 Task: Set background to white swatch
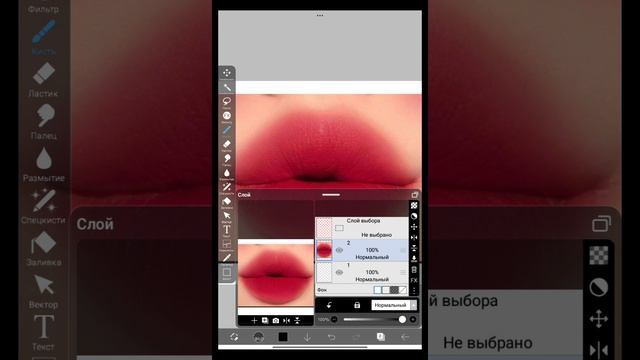tap(378, 290)
